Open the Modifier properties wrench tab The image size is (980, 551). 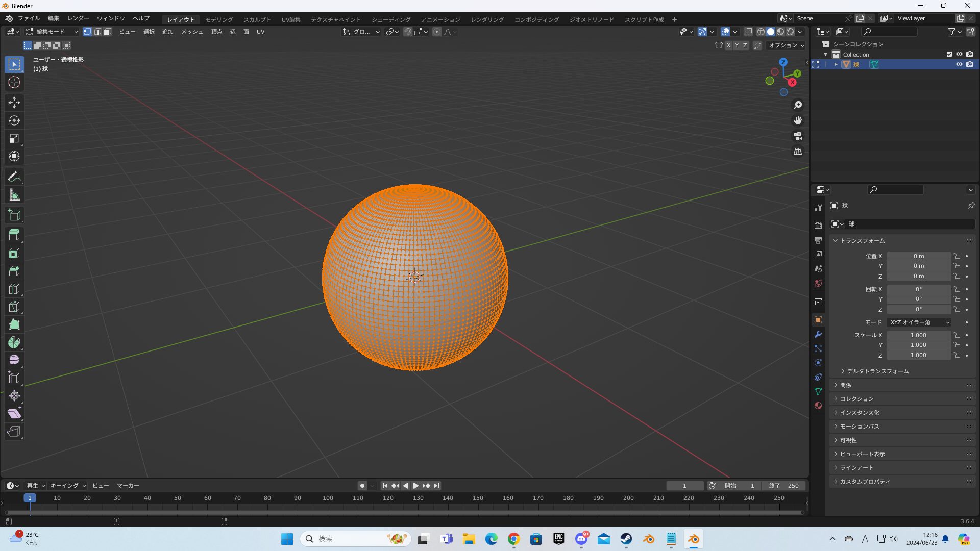coord(818,334)
